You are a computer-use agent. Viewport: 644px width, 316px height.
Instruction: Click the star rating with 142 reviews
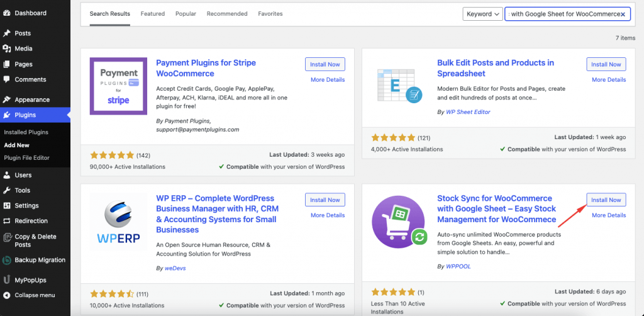[112, 155]
